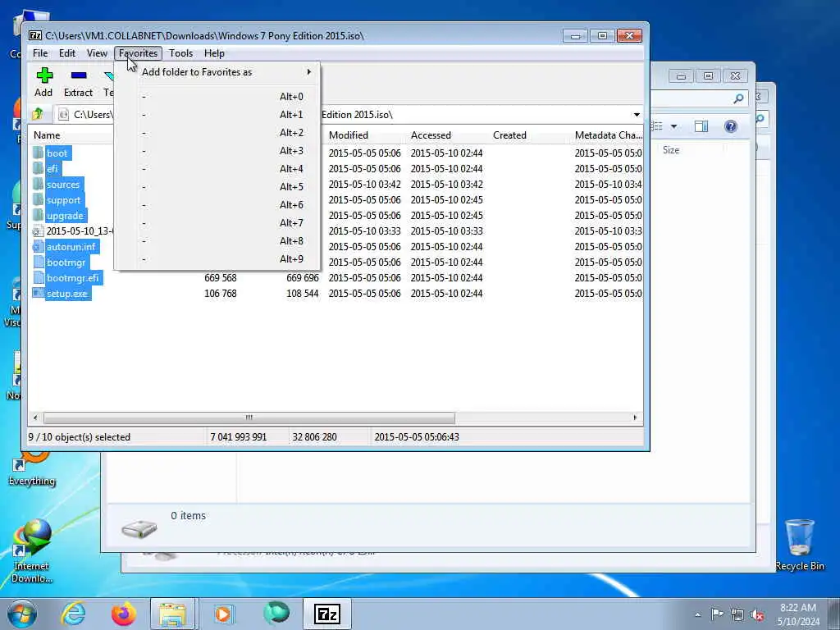The height and width of the screenshot is (630, 840).
Task: Open the Edit menu
Action: [x=67, y=53]
